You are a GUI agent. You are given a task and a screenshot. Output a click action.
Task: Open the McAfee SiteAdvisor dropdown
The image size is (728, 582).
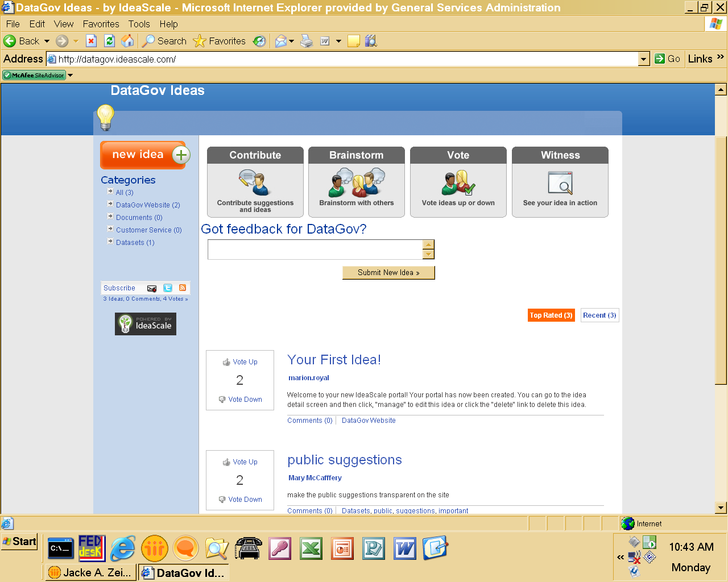click(x=71, y=75)
